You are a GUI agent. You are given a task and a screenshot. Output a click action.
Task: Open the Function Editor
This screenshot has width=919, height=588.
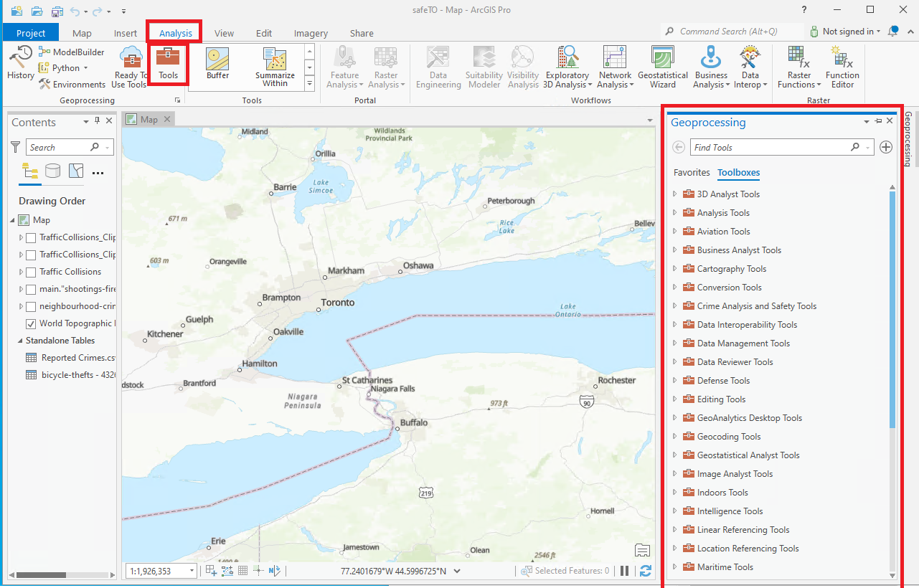[x=842, y=67]
